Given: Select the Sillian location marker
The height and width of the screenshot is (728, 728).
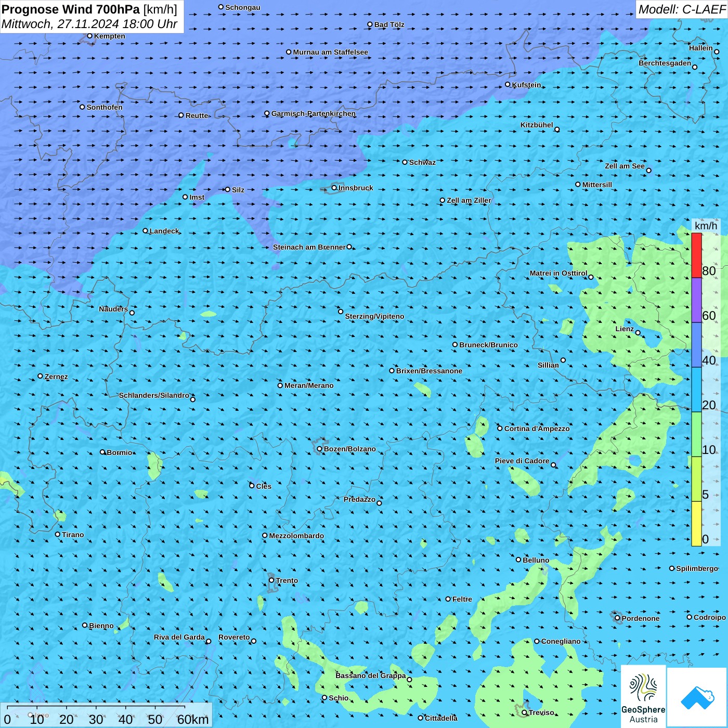Looking at the screenshot, I should tap(563, 360).
